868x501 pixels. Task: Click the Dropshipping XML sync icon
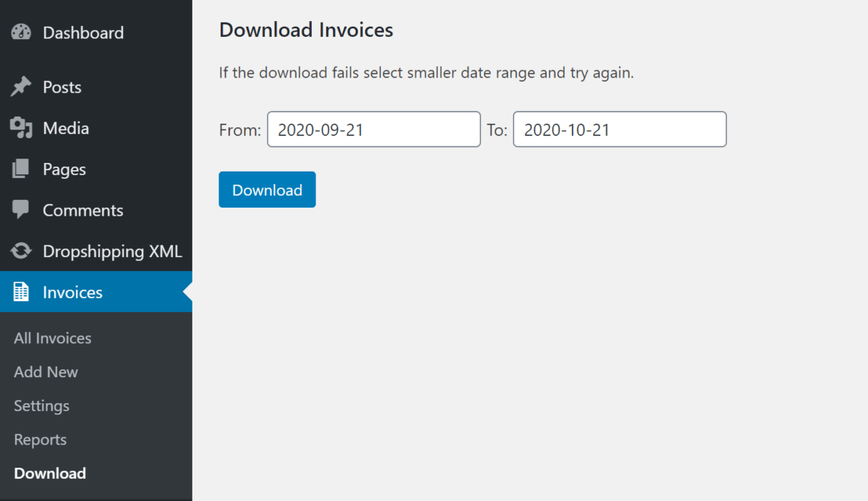coord(20,251)
